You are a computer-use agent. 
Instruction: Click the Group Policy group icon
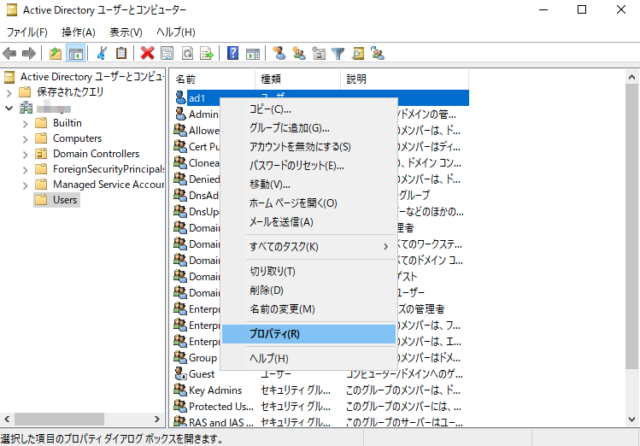180,357
